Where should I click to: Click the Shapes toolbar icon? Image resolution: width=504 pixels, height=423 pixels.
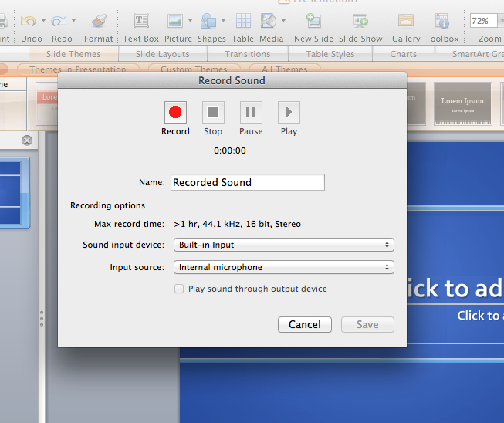[x=208, y=21]
